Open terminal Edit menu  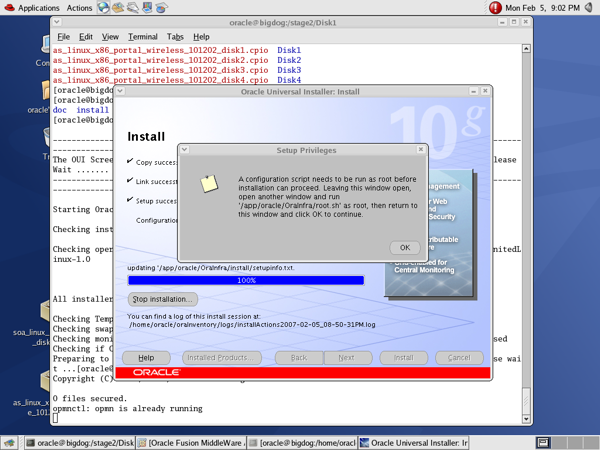pos(86,37)
